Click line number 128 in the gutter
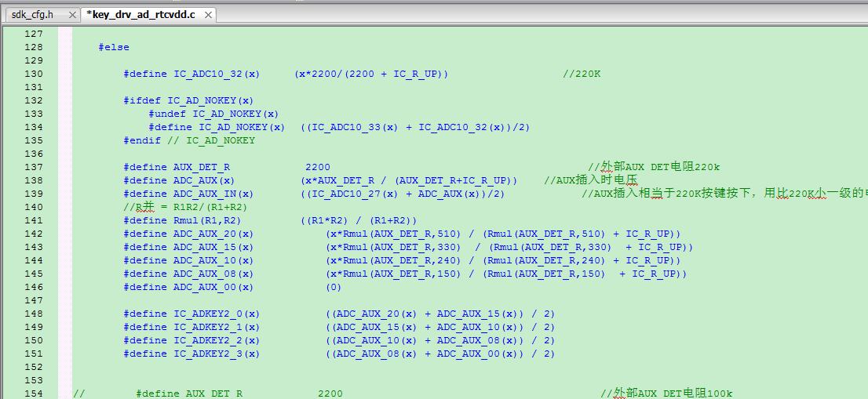The width and height of the screenshot is (868, 399). (34, 48)
